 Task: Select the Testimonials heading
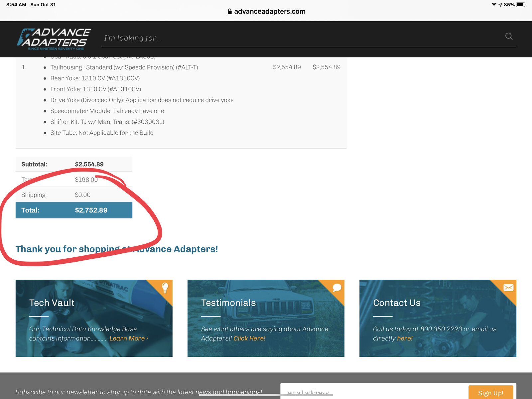pos(228,303)
